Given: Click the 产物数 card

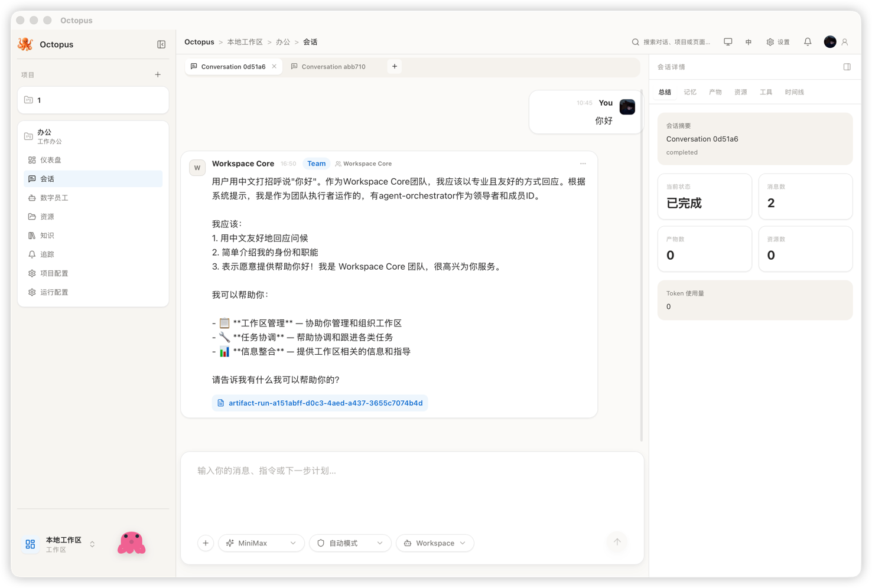Looking at the screenshot, I should tap(705, 249).
